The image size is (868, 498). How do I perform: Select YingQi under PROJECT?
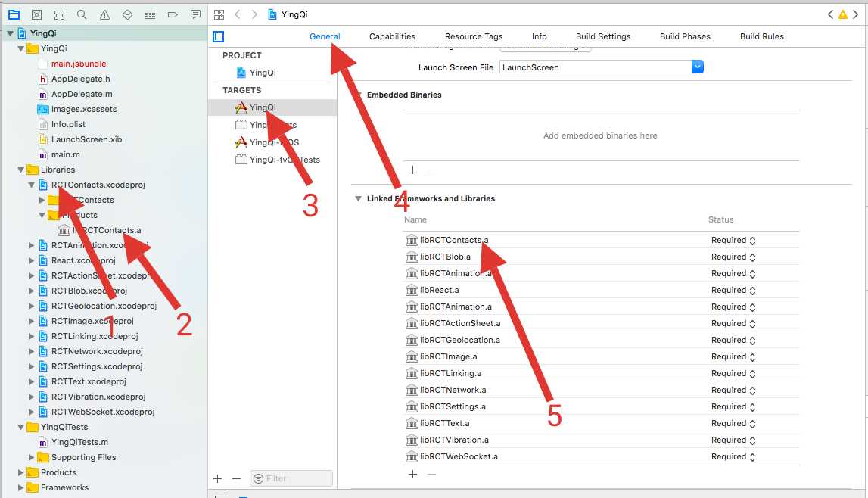263,73
